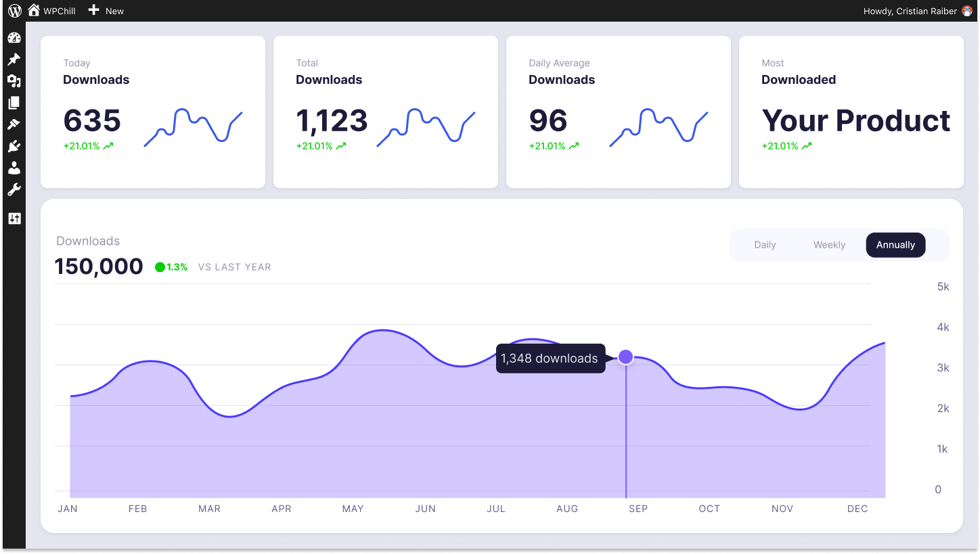The width and height of the screenshot is (980, 554).
Task: Open the Dashboard gauge icon in sidebar
Action: click(14, 38)
